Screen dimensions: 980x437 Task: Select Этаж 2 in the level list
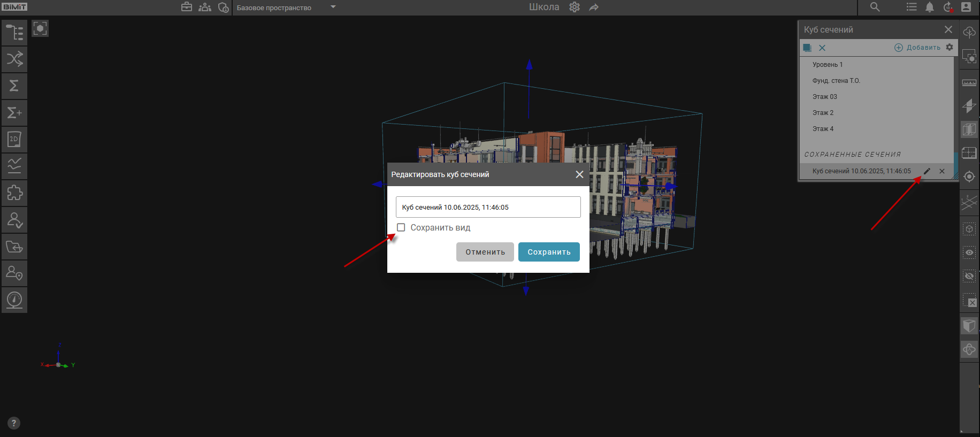tap(823, 113)
